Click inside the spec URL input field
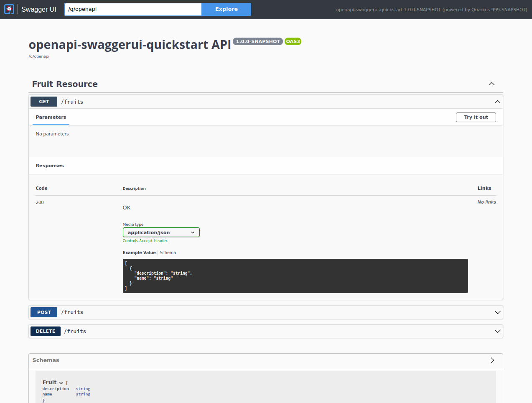This screenshot has width=532, height=403. click(x=132, y=9)
